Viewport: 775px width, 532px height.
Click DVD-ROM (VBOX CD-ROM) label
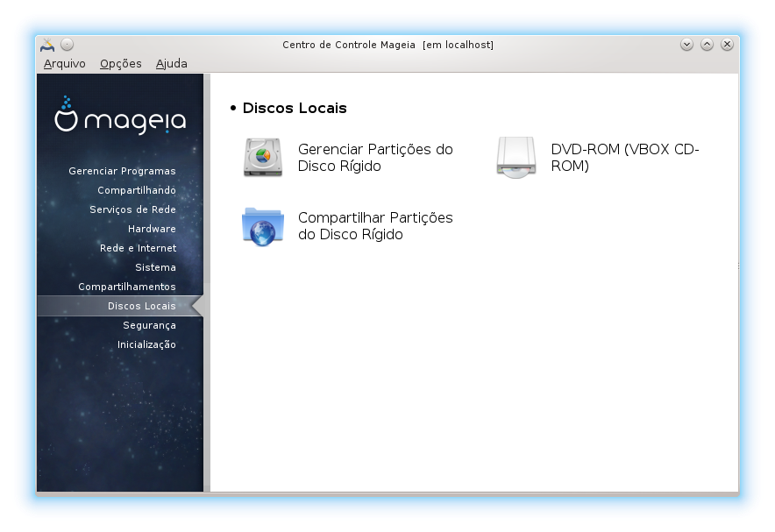click(x=625, y=158)
